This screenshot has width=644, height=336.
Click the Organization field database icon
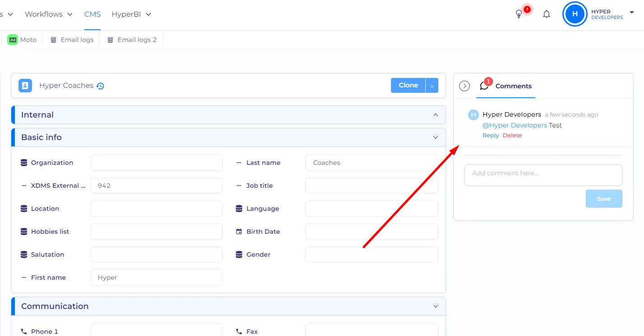click(x=24, y=163)
